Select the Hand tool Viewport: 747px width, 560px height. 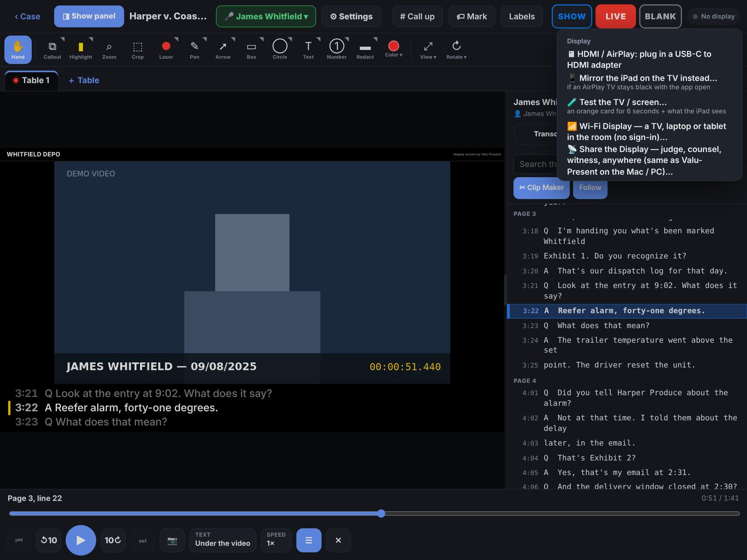point(18,50)
